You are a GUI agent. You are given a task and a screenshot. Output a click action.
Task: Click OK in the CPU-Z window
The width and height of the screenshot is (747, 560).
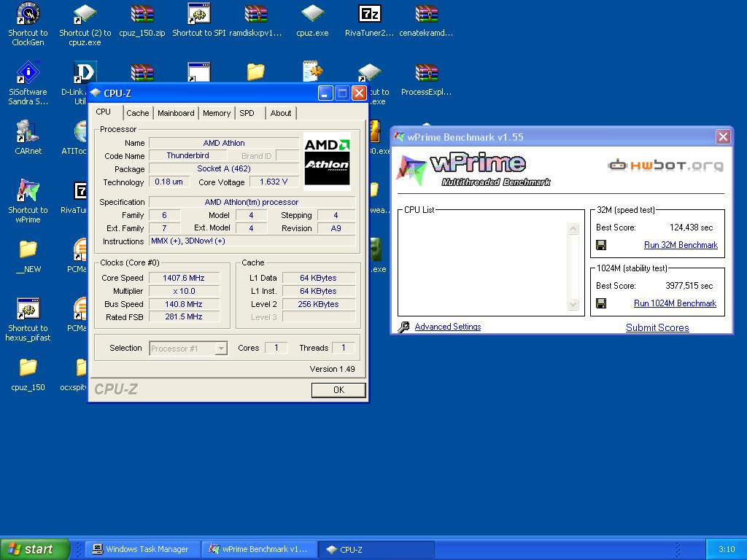tap(338, 390)
